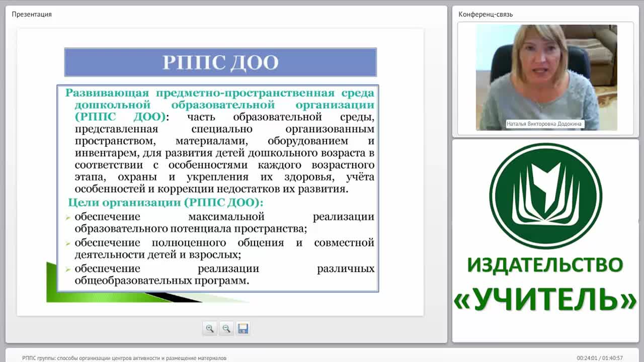This screenshot has width=644, height=362.
Task: Click the zoom in magnifier icon
Action: 210,328
